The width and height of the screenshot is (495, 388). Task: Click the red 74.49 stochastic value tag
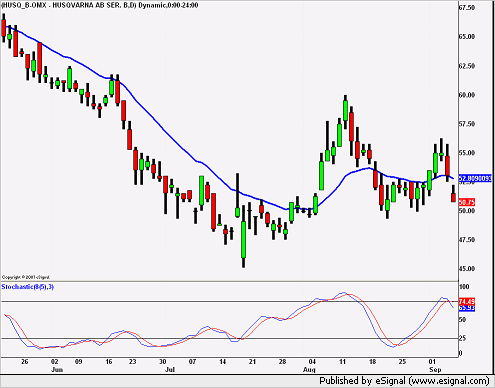(467, 301)
